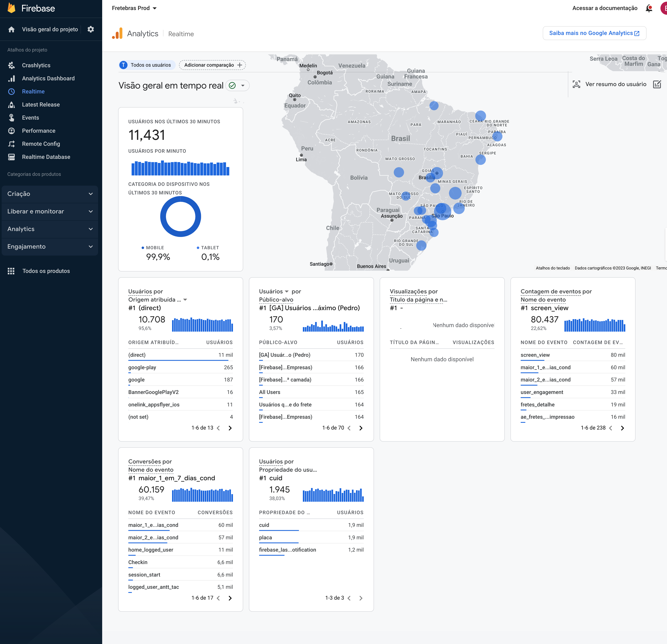
Task: Go to next page in Nome do evento count card
Action: 622,428
